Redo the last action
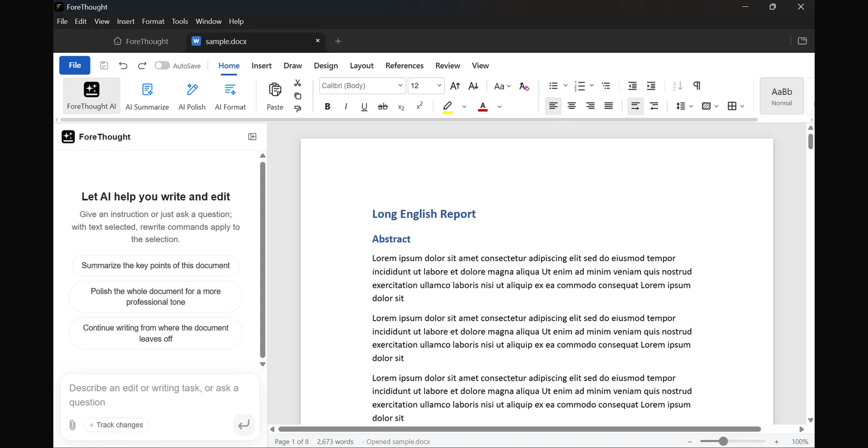This screenshot has width=868, height=448. [142, 65]
